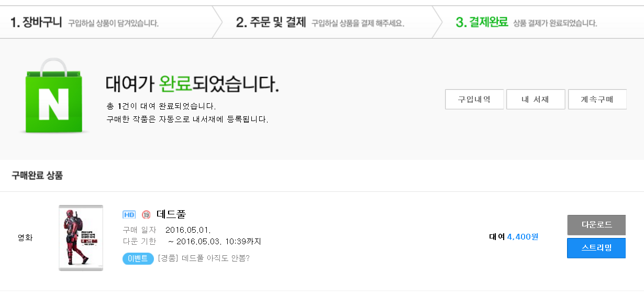The height and width of the screenshot is (293, 644).
Task: Click the red 19 age rating icon
Action: click(146, 214)
